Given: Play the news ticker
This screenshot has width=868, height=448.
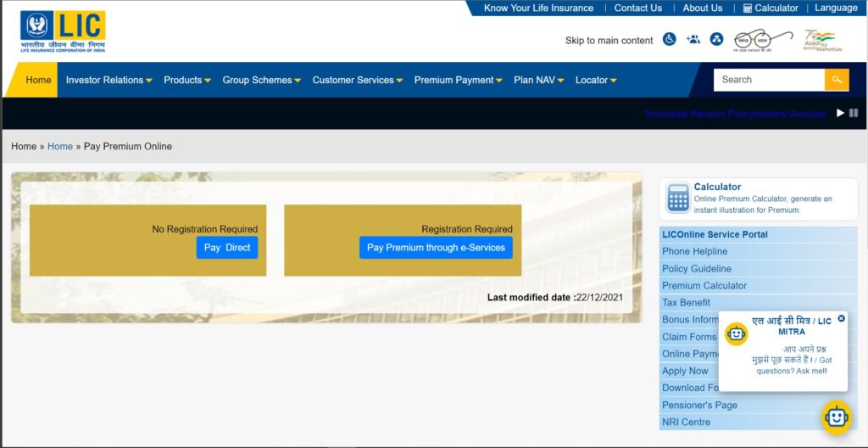Looking at the screenshot, I should pyautogui.click(x=840, y=113).
